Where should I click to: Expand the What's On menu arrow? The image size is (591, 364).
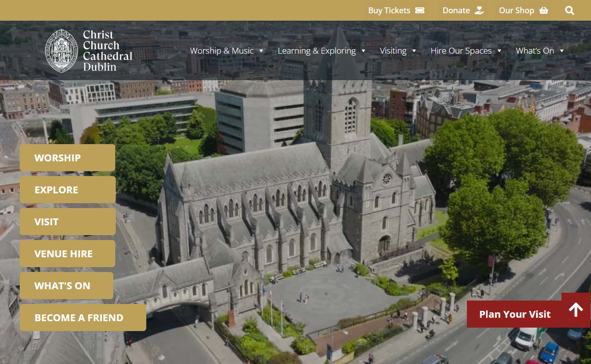pyautogui.click(x=562, y=51)
